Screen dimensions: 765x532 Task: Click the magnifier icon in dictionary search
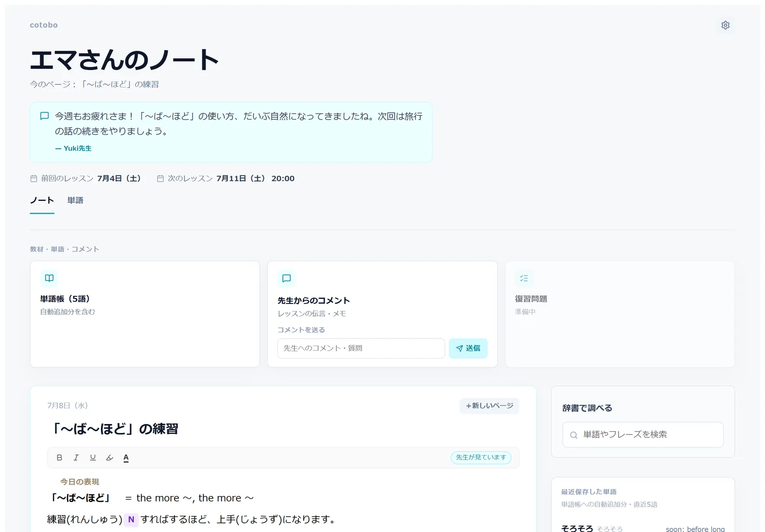tap(574, 435)
